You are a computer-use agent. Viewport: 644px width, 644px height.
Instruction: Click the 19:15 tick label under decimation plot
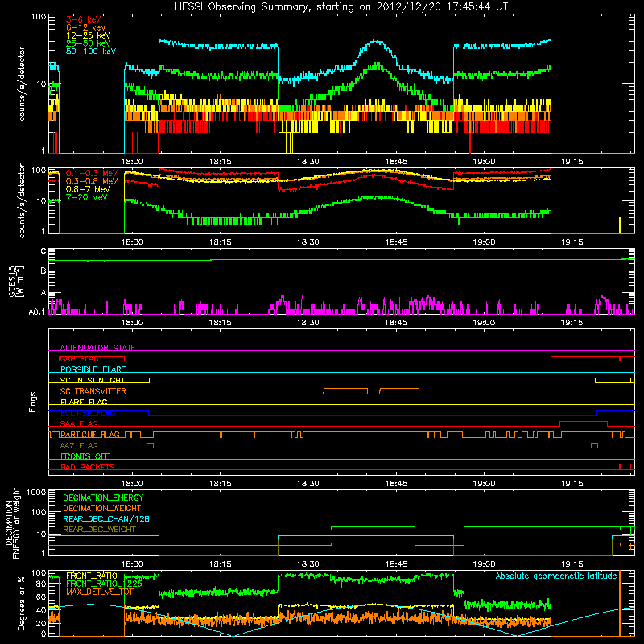tap(572, 564)
